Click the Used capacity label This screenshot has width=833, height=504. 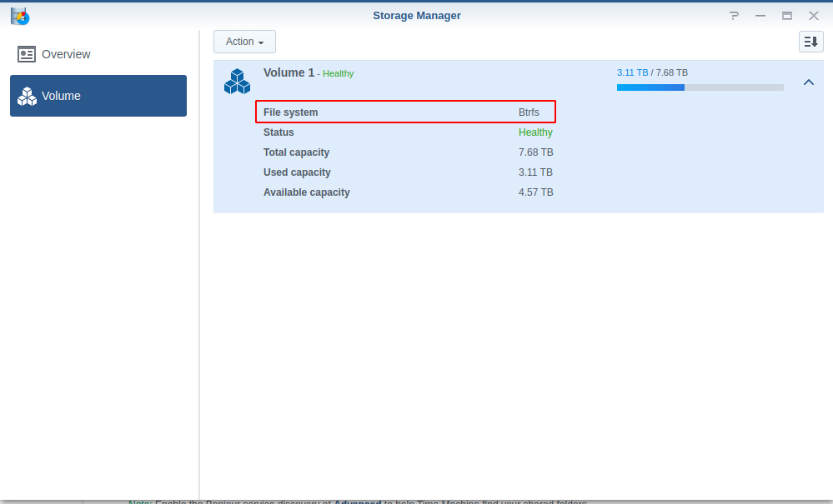297,172
